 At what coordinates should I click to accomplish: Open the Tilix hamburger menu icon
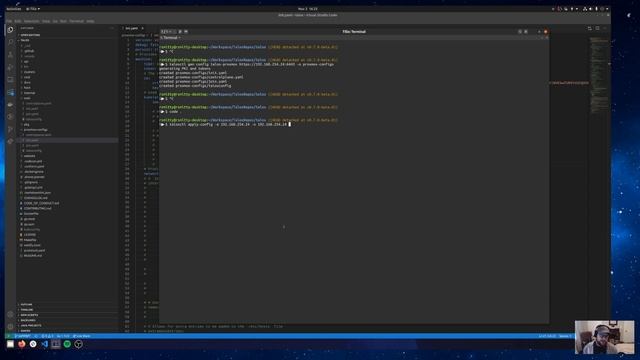point(526,31)
